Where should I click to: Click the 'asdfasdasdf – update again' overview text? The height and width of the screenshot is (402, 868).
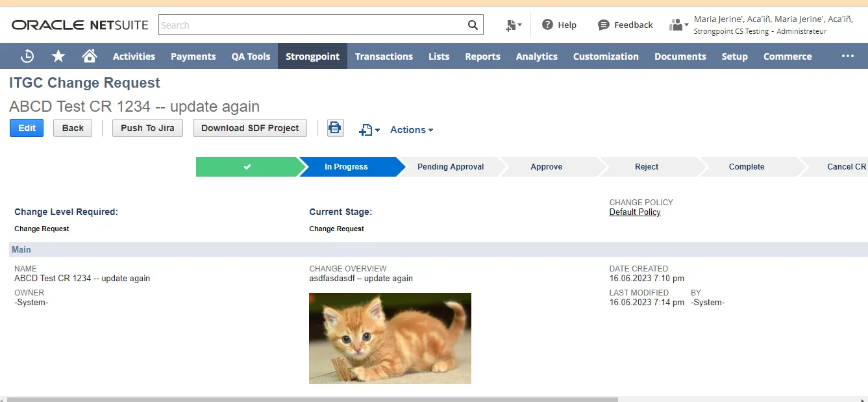point(361,279)
